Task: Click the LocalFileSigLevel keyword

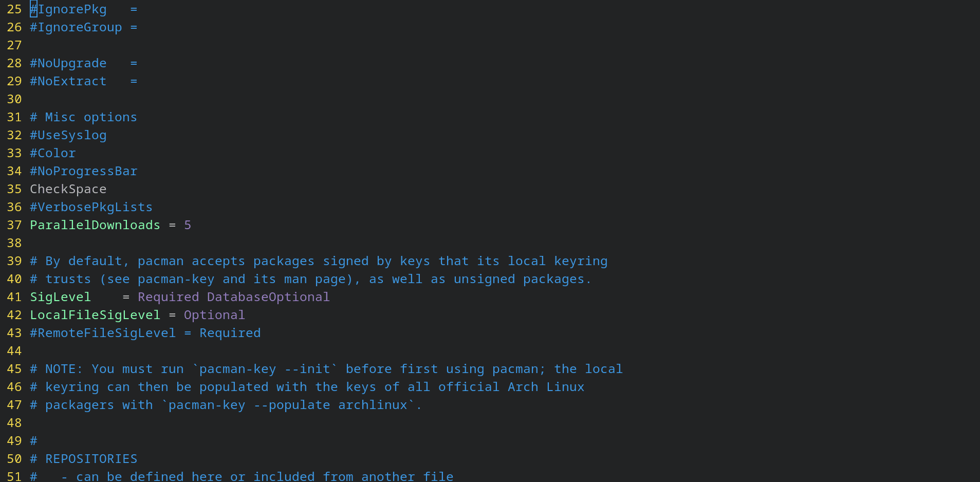Action: 95,315
